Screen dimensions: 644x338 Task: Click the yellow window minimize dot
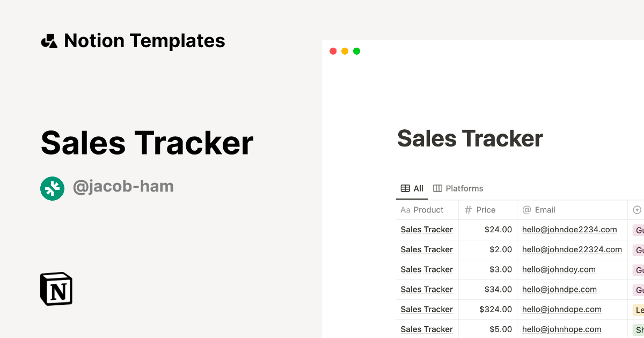click(x=345, y=51)
